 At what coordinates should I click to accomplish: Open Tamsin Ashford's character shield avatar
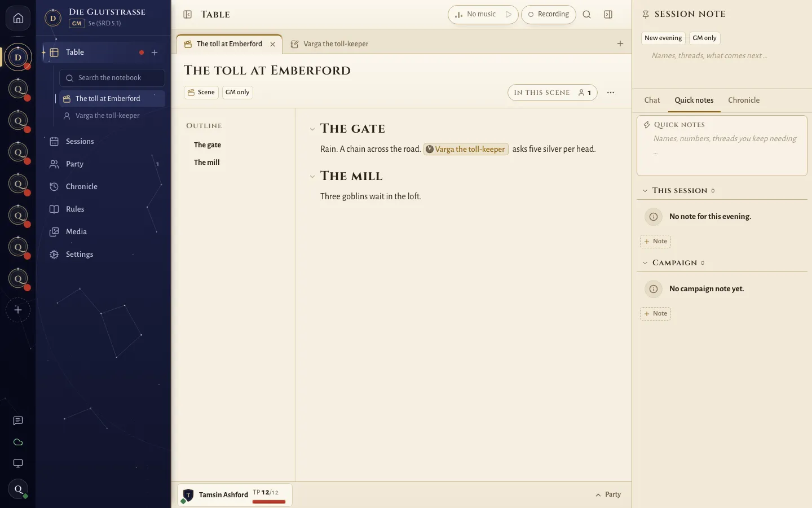click(188, 495)
